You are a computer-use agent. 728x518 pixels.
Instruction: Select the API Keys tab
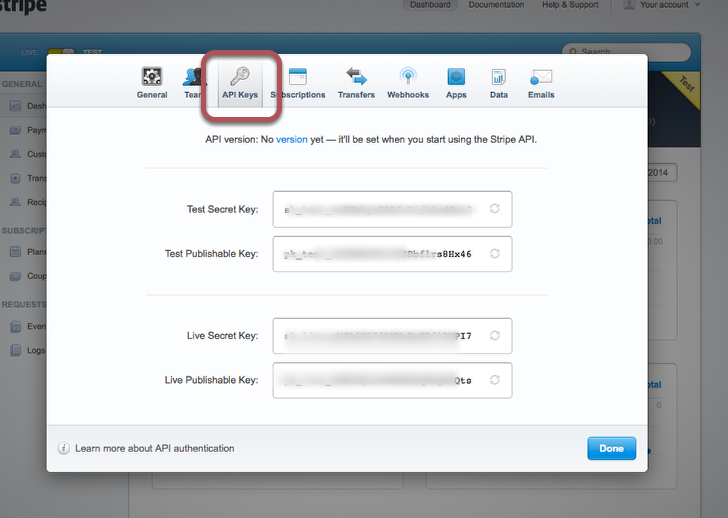(240, 83)
